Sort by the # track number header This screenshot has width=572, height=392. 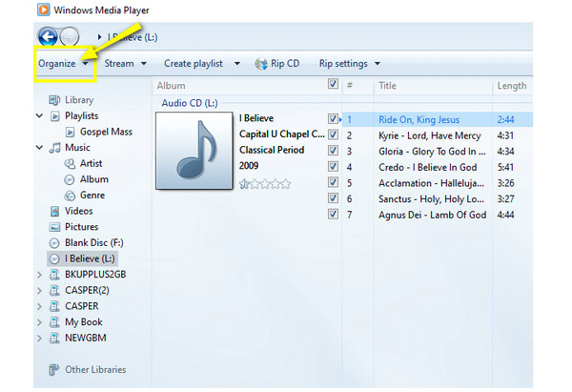pyautogui.click(x=350, y=86)
